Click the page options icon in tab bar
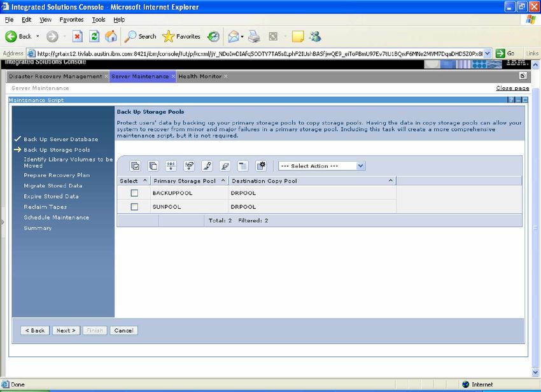The width and height of the screenshot is (541, 392). pyautogui.click(x=523, y=76)
